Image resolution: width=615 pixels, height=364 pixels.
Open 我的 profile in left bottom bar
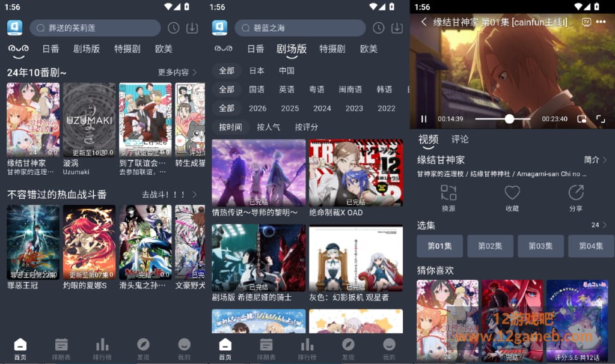coord(184,349)
